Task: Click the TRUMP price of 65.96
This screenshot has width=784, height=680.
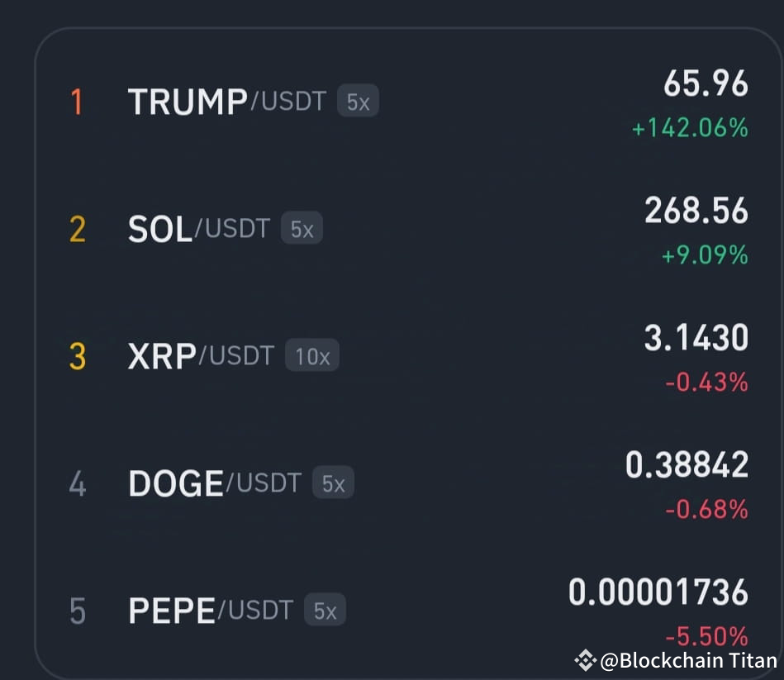Action: (x=706, y=83)
